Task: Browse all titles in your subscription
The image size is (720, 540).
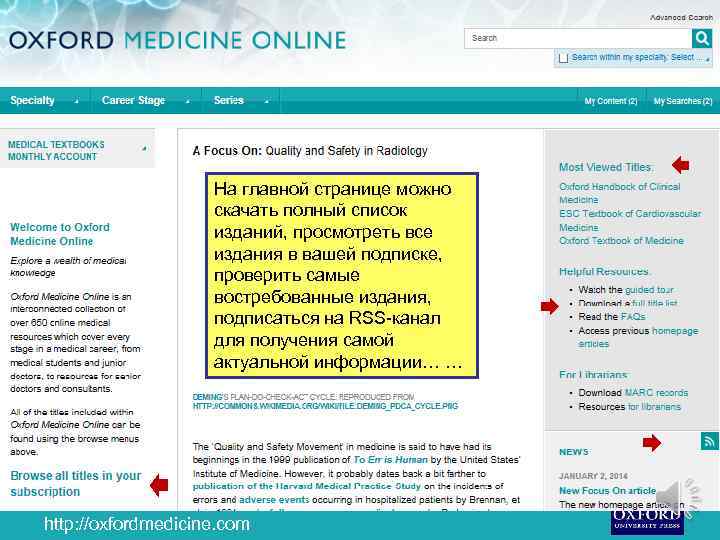Action: 76,484
